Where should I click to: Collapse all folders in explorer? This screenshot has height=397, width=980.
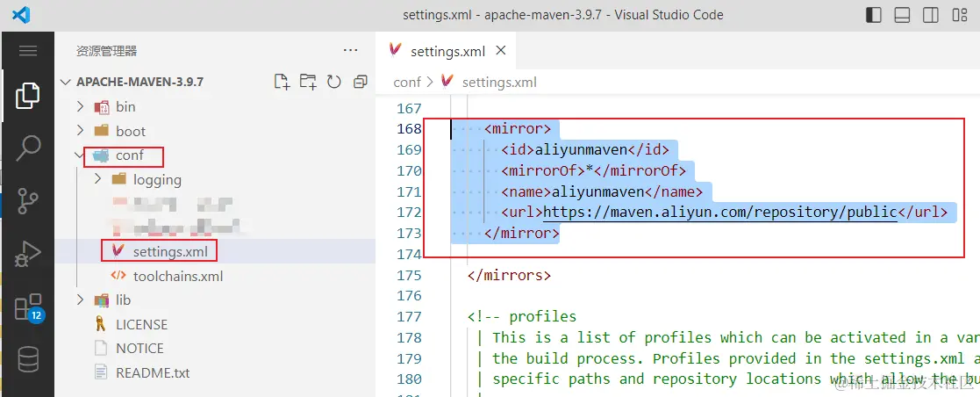(360, 82)
